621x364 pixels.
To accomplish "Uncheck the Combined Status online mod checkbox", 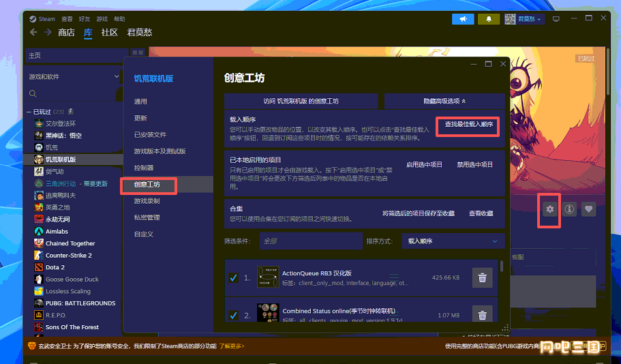I will click(x=233, y=316).
